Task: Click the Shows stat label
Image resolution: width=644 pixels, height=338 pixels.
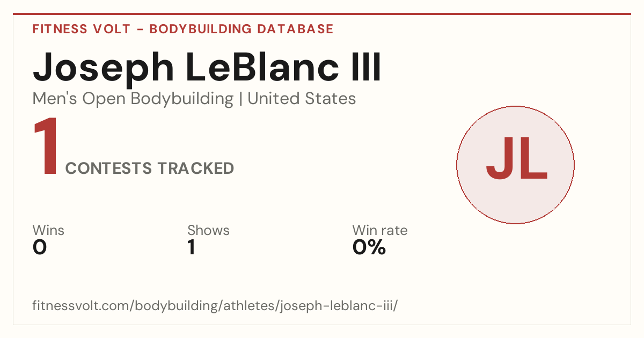Action: click(x=208, y=230)
